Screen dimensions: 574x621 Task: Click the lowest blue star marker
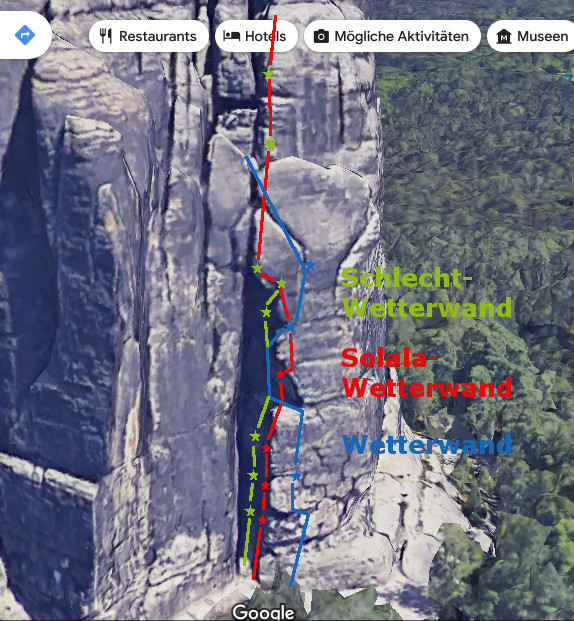(296, 476)
